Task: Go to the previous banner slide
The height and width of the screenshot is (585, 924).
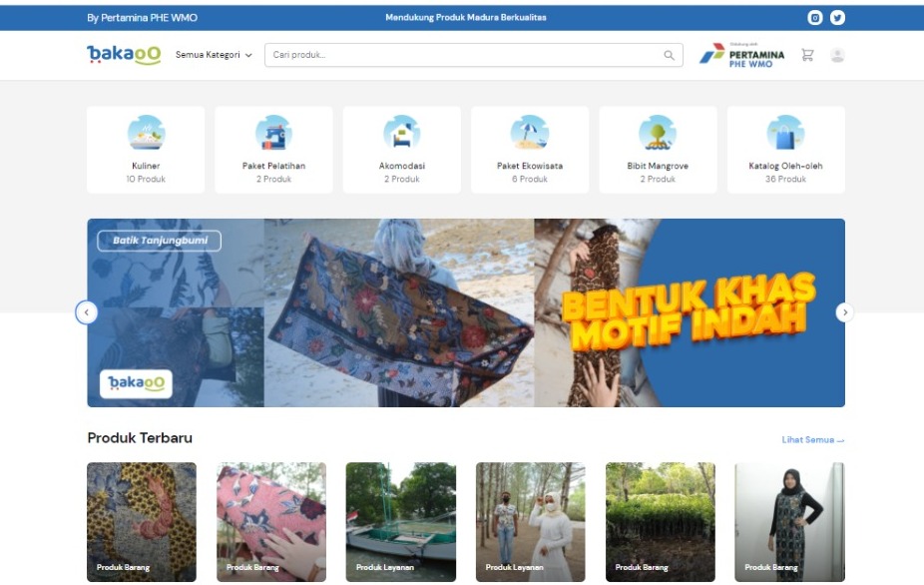Action: [x=86, y=312]
